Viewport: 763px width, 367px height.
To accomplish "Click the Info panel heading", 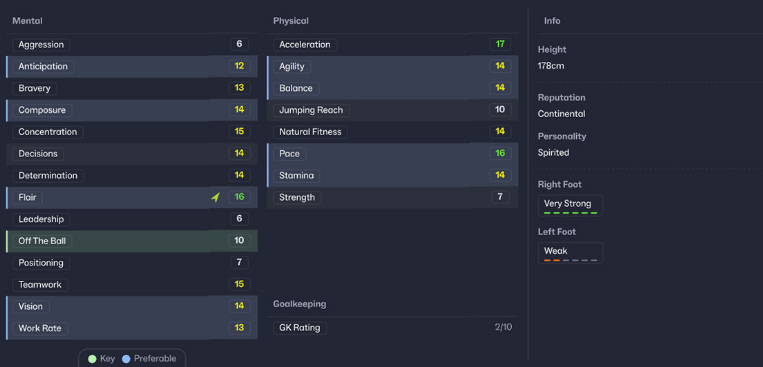I will click(x=552, y=21).
